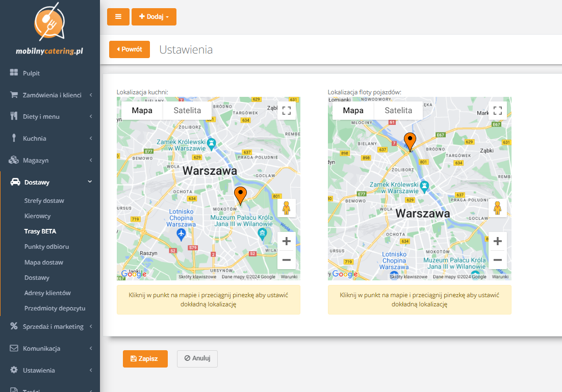
Task: Open Adresy klientów item
Action: [x=47, y=293]
